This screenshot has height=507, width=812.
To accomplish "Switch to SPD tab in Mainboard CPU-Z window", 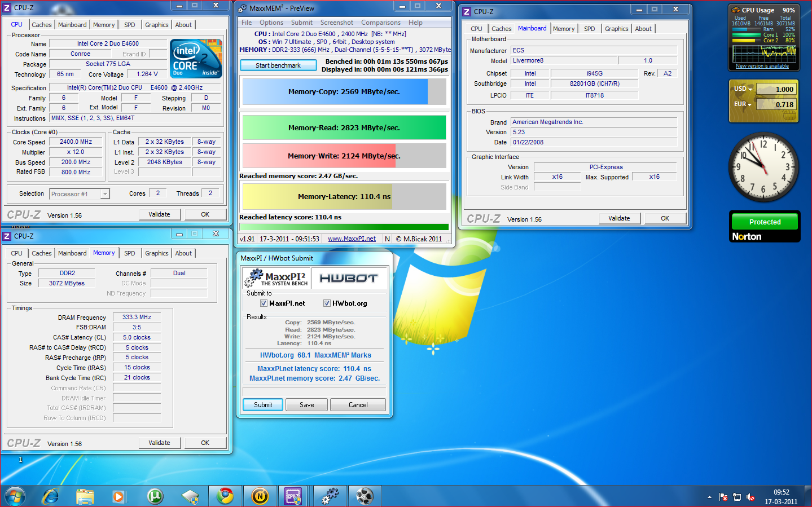I will click(x=590, y=29).
